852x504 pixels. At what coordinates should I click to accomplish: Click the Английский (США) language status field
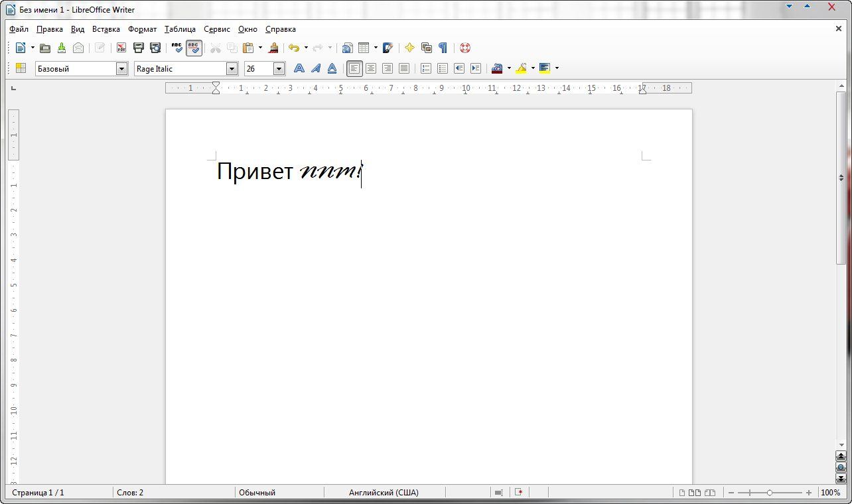click(384, 493)
